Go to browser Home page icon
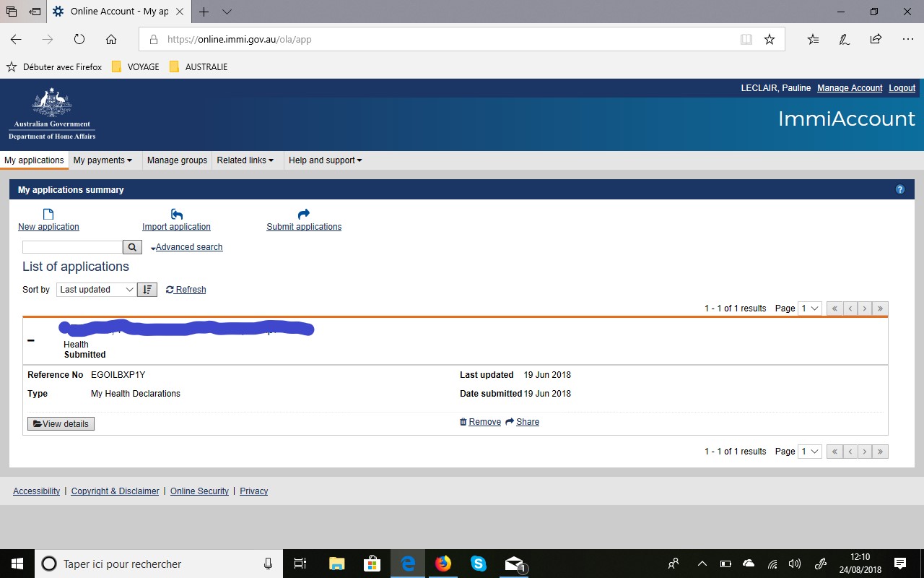The height and width of the screenshot is (578, 924). coord(111,39)
